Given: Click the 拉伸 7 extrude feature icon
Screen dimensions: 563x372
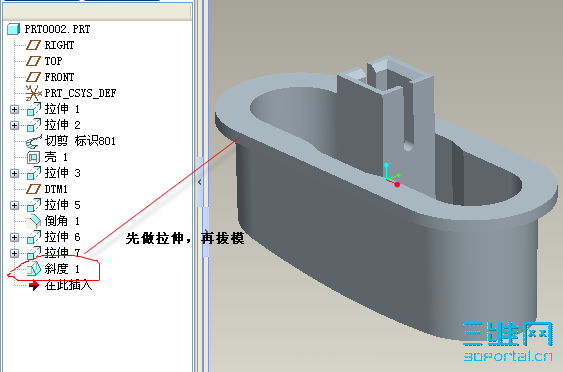Looking at the screenshot, I should (34, 253).
